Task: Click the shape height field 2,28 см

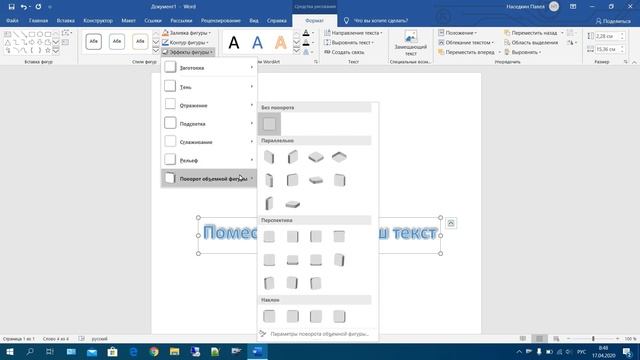Action: 607,36
